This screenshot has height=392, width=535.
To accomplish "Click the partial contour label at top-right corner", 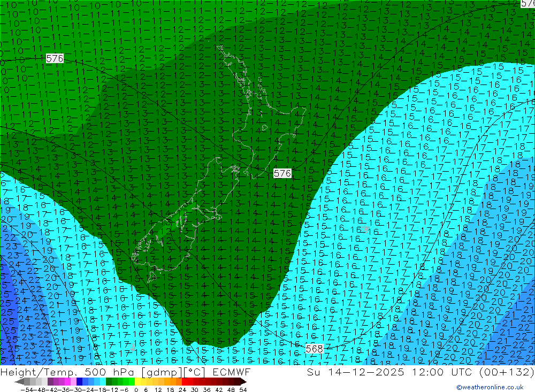I will pos(528,3).
